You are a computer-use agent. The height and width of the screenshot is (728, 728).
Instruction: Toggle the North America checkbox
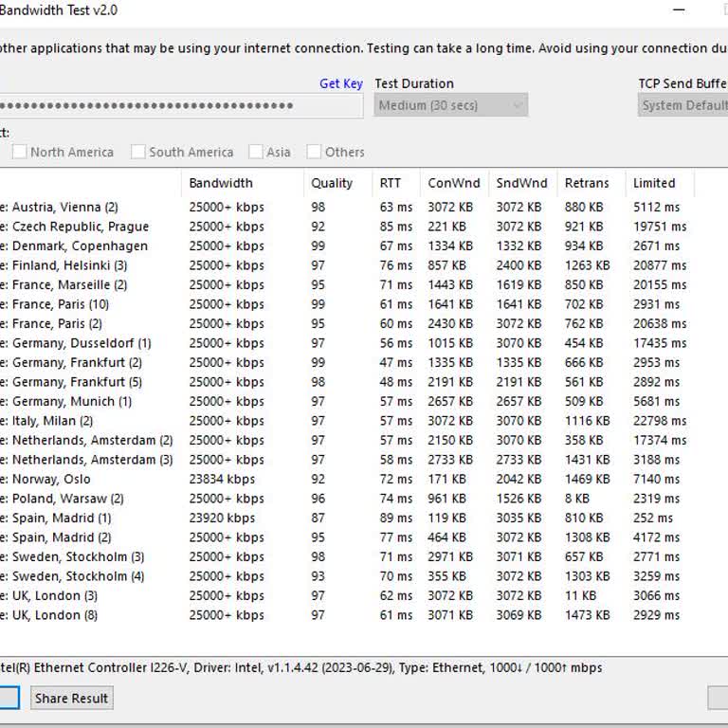pos(19,152)
